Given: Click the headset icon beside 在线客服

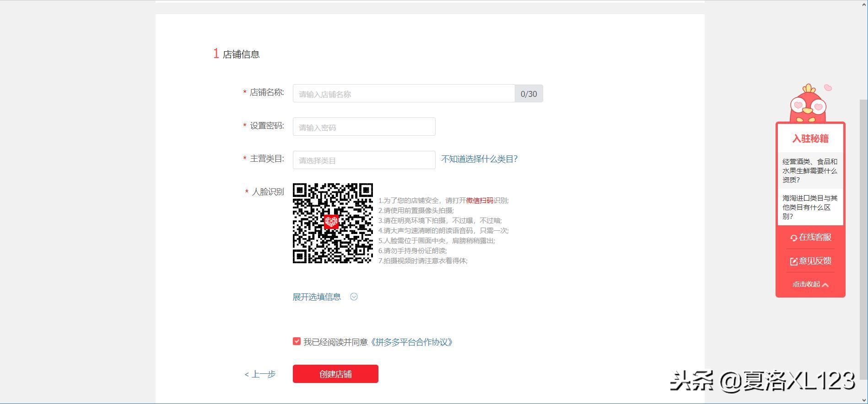Looking at the screenshot, I should pos(794,238).
